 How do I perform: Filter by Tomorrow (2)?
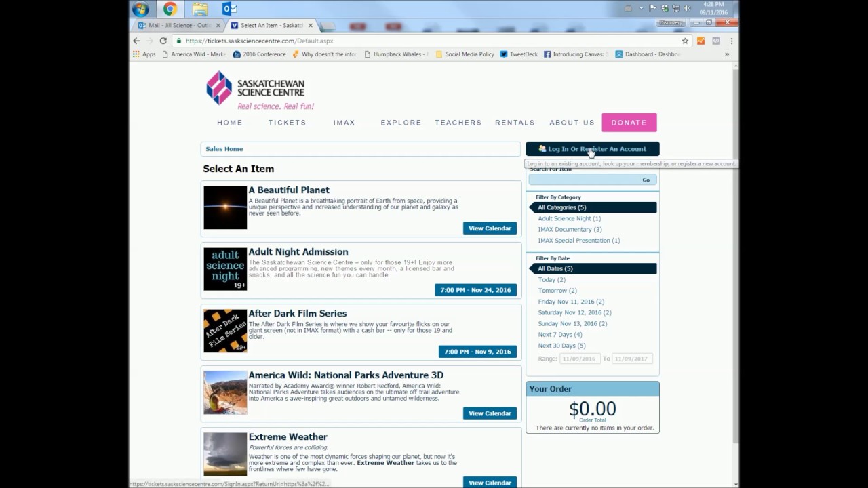pos(557,290)
